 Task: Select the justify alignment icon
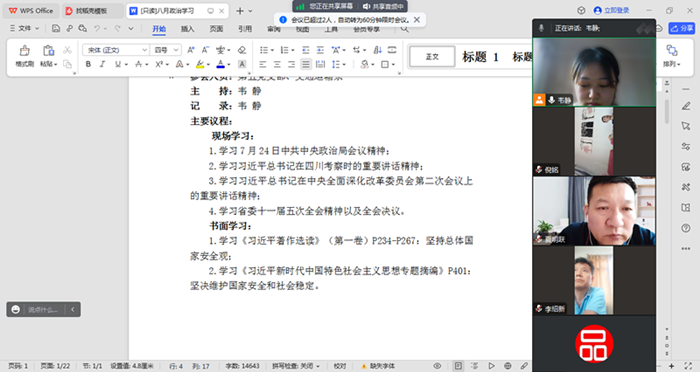(306, 64)
